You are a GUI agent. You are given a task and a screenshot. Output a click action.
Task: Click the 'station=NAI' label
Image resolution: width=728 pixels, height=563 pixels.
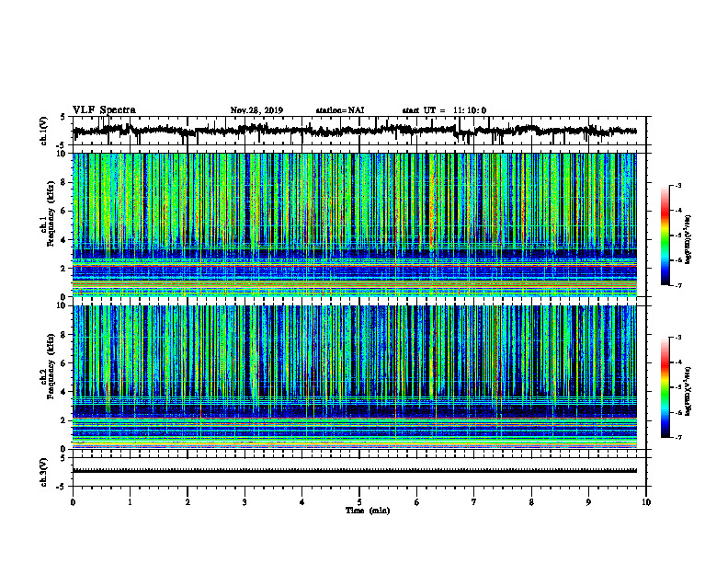click(340, 110)
